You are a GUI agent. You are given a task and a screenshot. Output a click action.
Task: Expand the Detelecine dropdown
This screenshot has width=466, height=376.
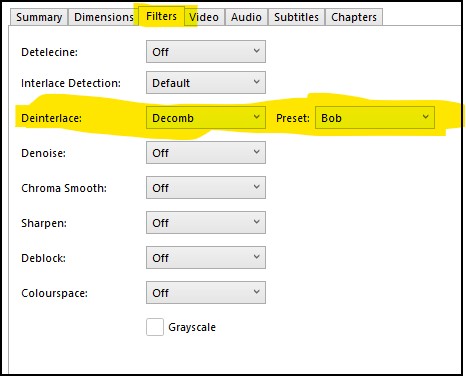206,52
